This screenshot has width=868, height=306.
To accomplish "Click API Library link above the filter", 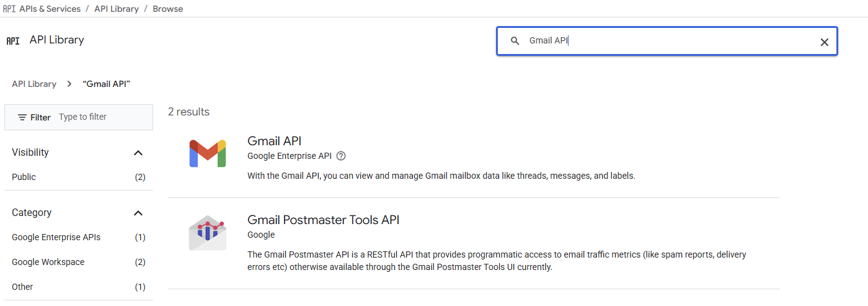I will pyautogui.click(x=34, y=84).
